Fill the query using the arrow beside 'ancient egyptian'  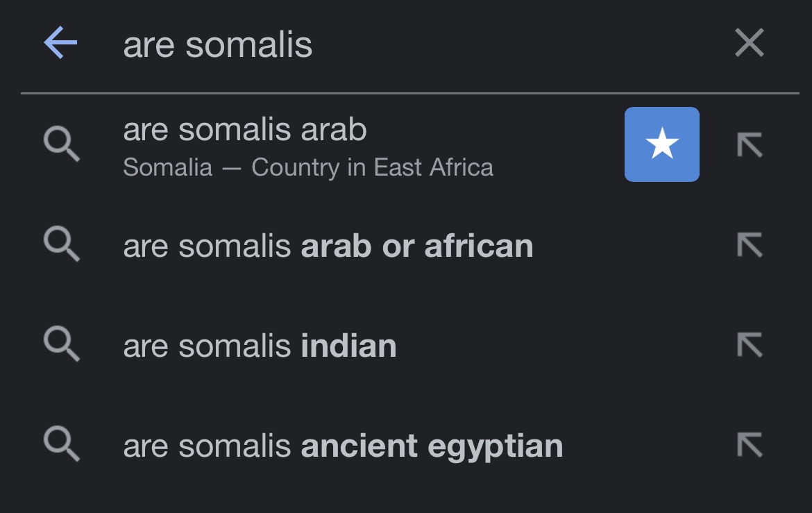coord(750,444)
